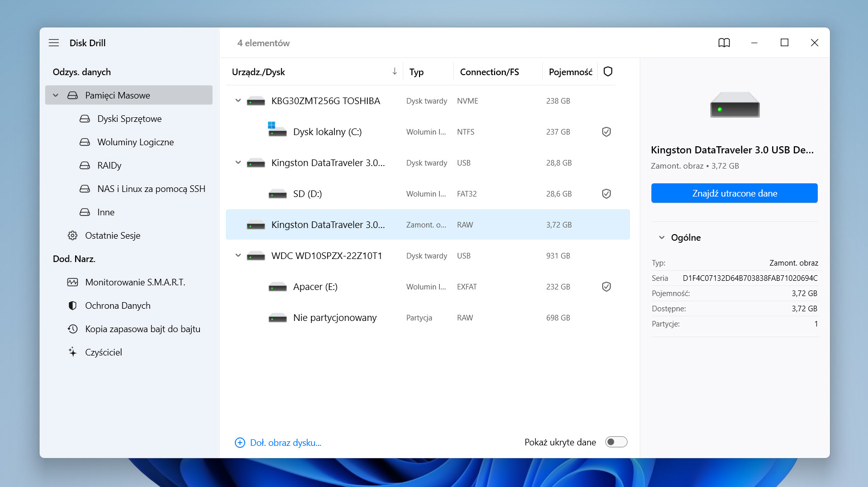Collapse the Ogólne details section

point(662,238)
